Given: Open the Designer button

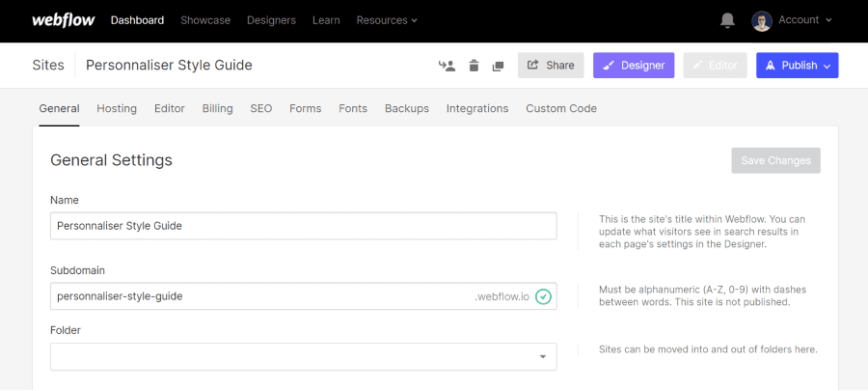Looking at the screenshot, I should pyautogui.click(x=634, y=66).
